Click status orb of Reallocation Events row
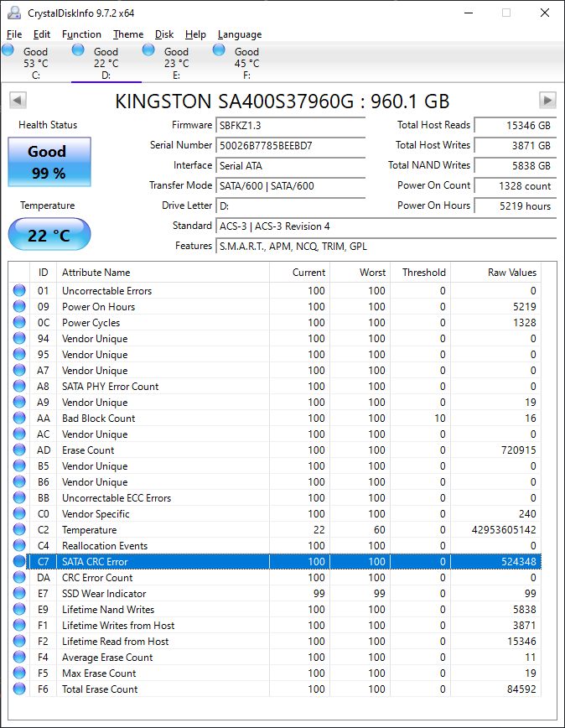 (19, 545)
